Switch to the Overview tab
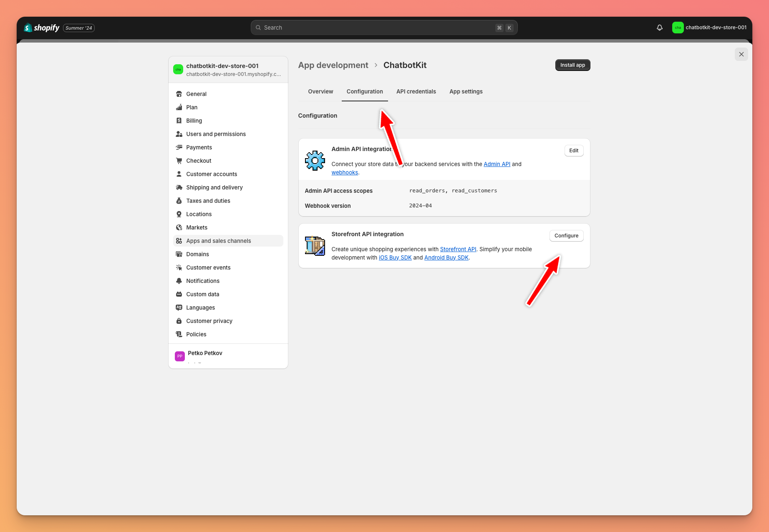Viewport: 769px width, 532px height. (x=320, y=91)
